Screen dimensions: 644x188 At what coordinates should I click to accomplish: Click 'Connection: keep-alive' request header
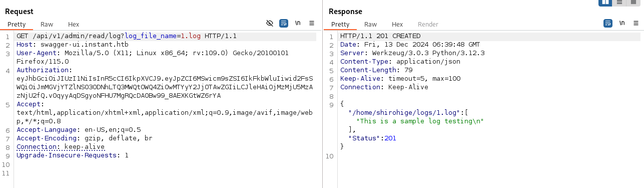pyautogui.click(x=61, y=146)
